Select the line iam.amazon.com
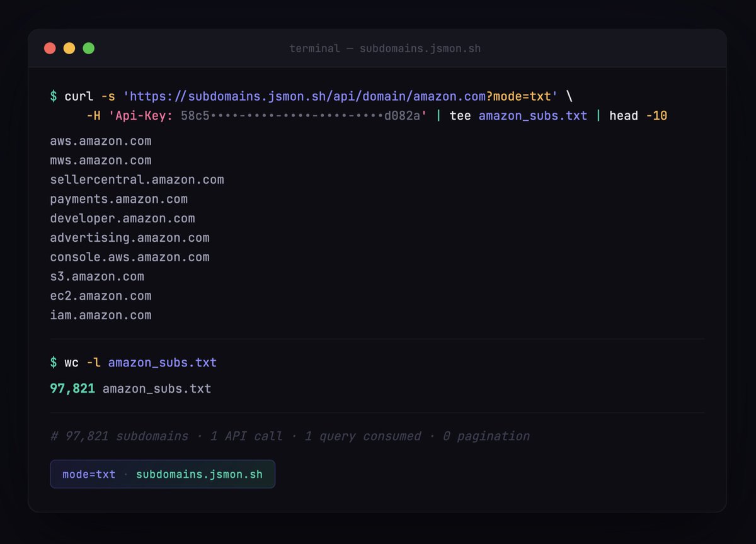This screenshot has width=756, height=544. (101, 315)
